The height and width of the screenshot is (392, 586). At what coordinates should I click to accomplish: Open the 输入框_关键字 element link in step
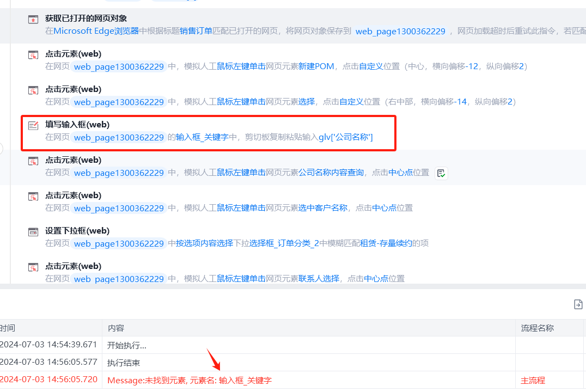click(x=202, y=137)
